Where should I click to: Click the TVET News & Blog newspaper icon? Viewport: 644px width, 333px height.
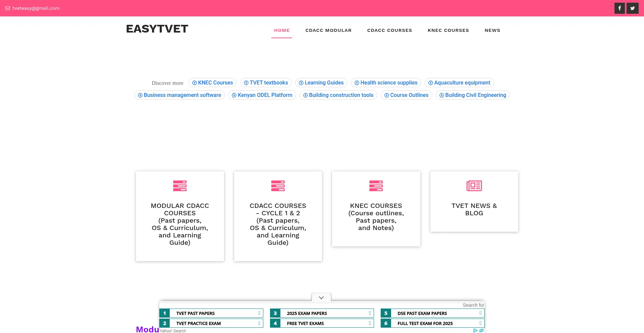coord(474,186)
